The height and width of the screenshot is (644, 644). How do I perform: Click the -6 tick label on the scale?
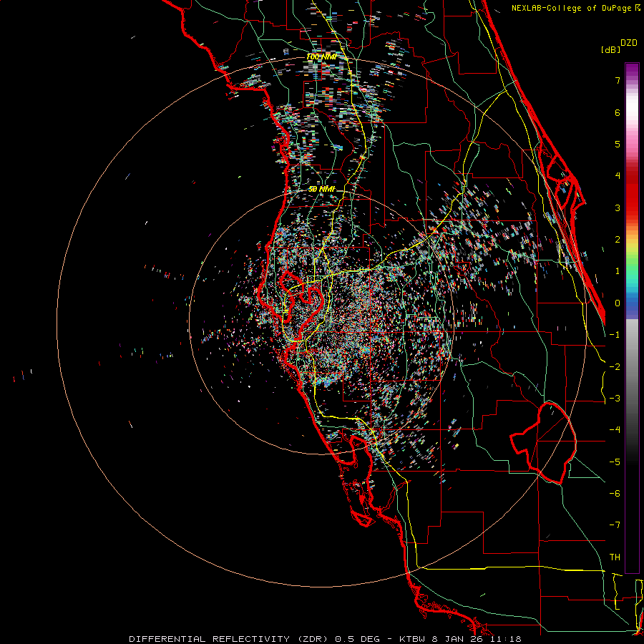(x=615, y=494)
